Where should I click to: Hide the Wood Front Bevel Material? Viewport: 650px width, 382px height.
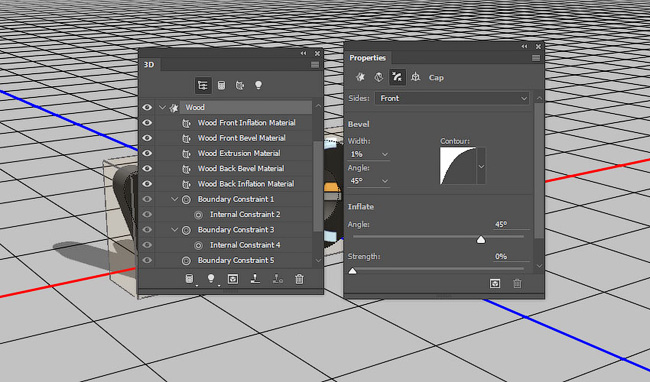point(147,138)
